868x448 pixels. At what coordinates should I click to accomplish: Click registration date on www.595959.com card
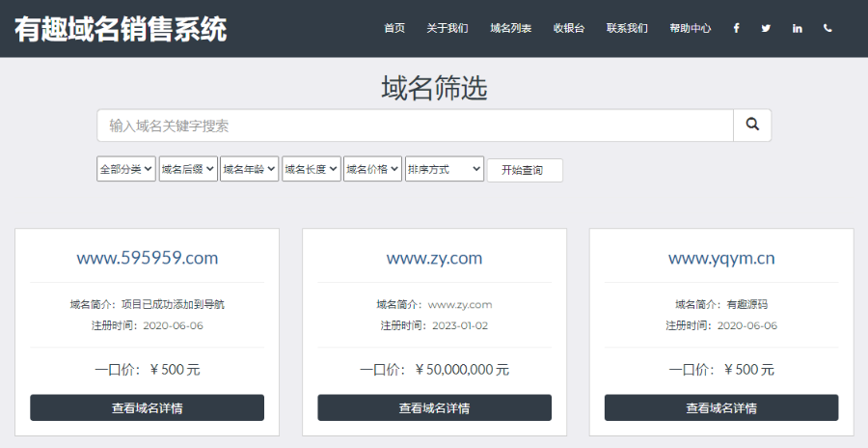click(x=148, y=325)
